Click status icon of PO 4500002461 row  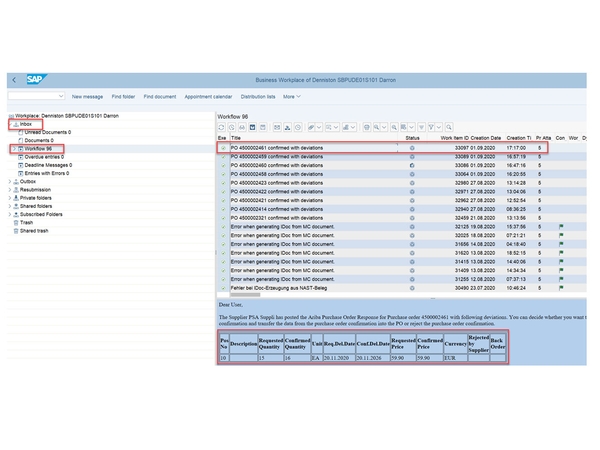coord(412,147)
